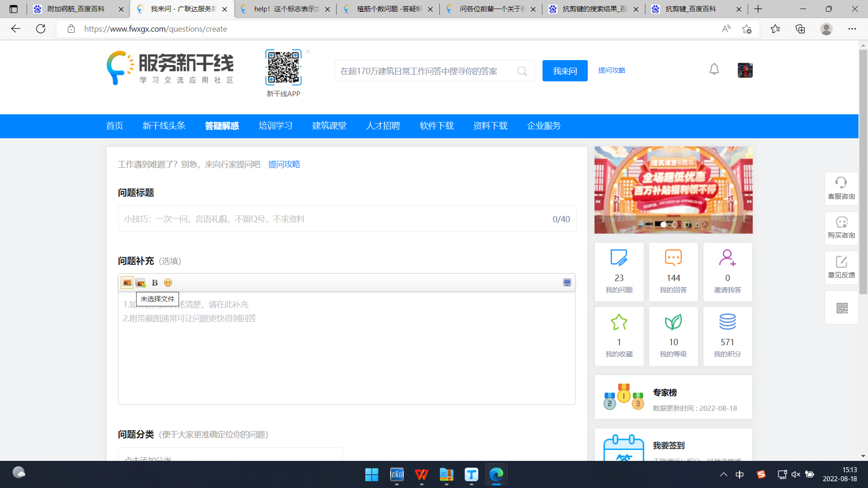Open 我的问题 card
This screenshot has width=868, height=488.
[619, 272]
